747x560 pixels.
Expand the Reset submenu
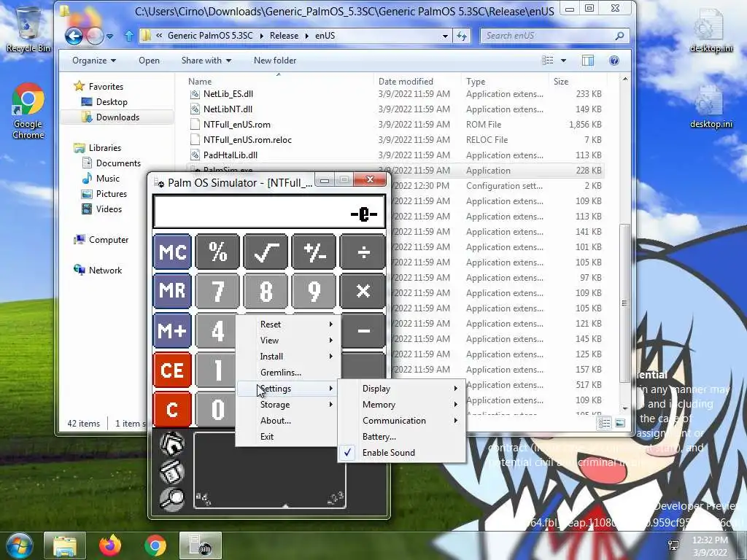point(287,324)
